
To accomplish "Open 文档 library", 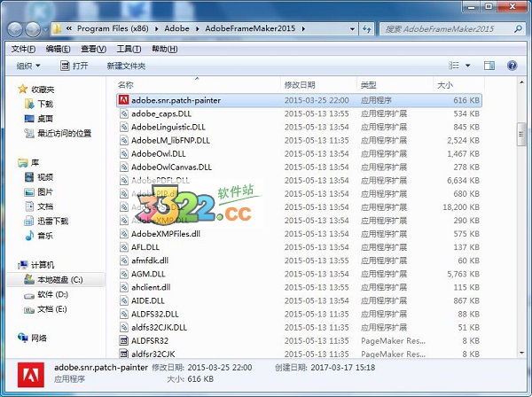I will (39, 206).
